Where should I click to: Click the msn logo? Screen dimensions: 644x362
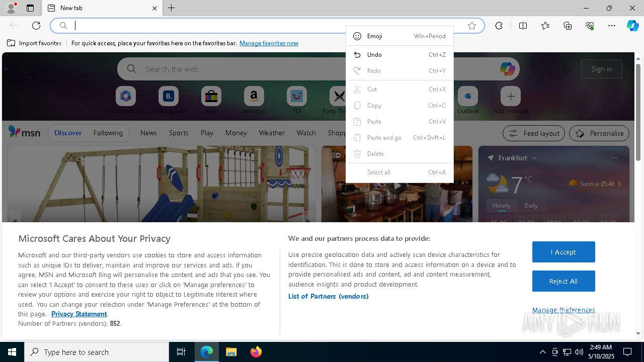click(24, 132)
